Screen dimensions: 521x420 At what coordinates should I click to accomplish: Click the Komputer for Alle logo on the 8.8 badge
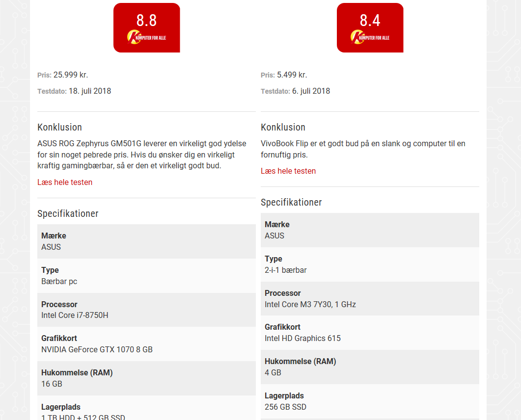point(146,36)
